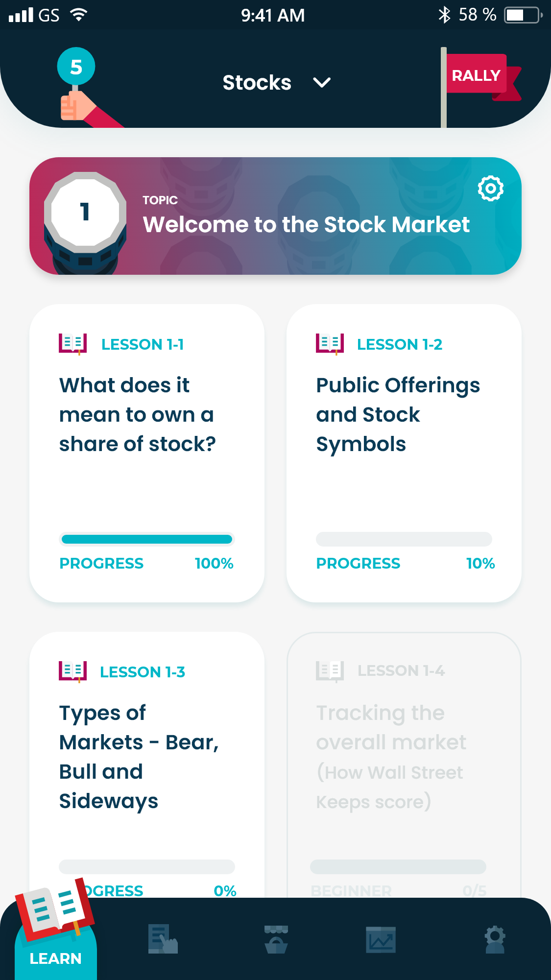The width and height of the screenshot is (551, 980).
Task: Open topic settings gear icon
Action: [x=490, y=188]
